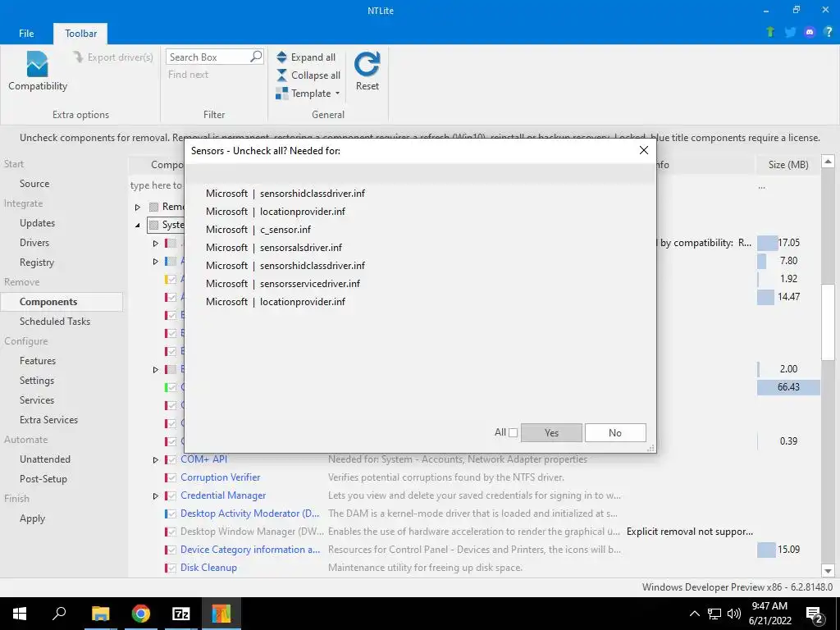The height and width of the screenshot is (630, 840).
Task: Uncheck Credential Manager component
Action: (x=171, y=496)
